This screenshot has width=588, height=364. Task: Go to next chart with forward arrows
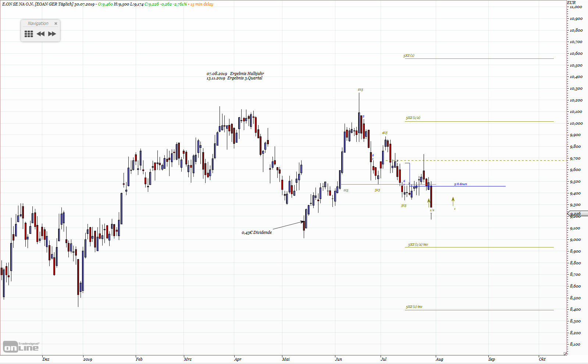point(52,34)
